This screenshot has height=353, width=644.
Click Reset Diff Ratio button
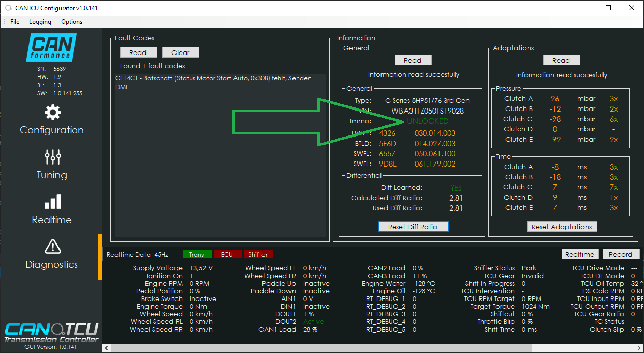tap(413, 227)
